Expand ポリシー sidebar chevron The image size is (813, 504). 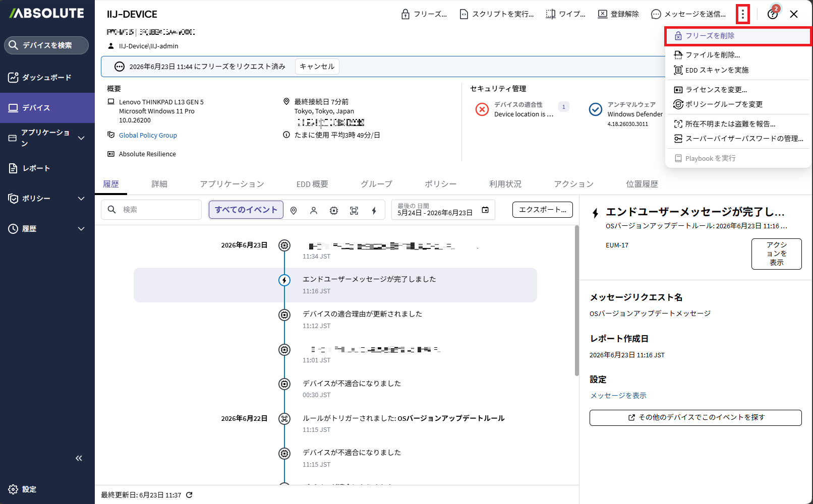pyautogui.click(x=81, y=199)
